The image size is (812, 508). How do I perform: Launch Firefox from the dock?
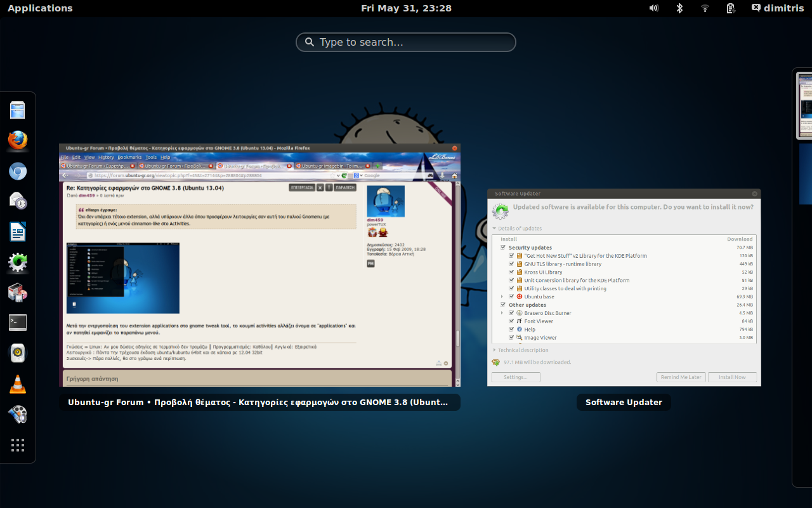(18, 140)
